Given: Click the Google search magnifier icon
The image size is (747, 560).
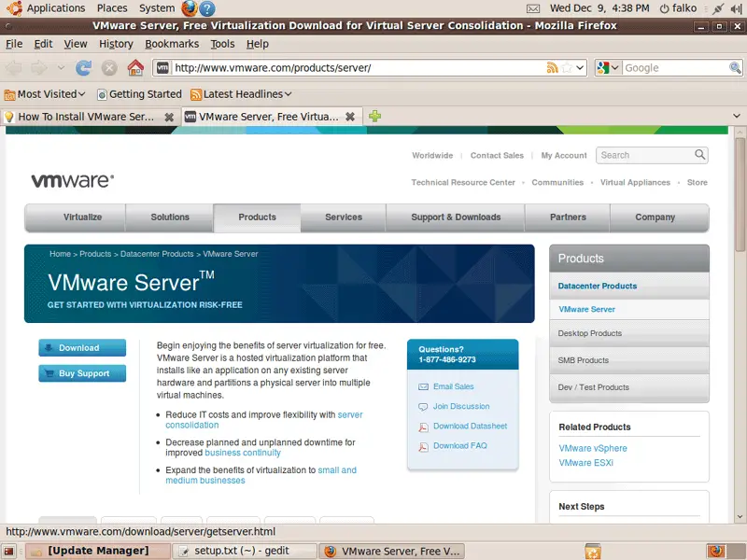Looking at the screenshot, I should tap(735, 67).
